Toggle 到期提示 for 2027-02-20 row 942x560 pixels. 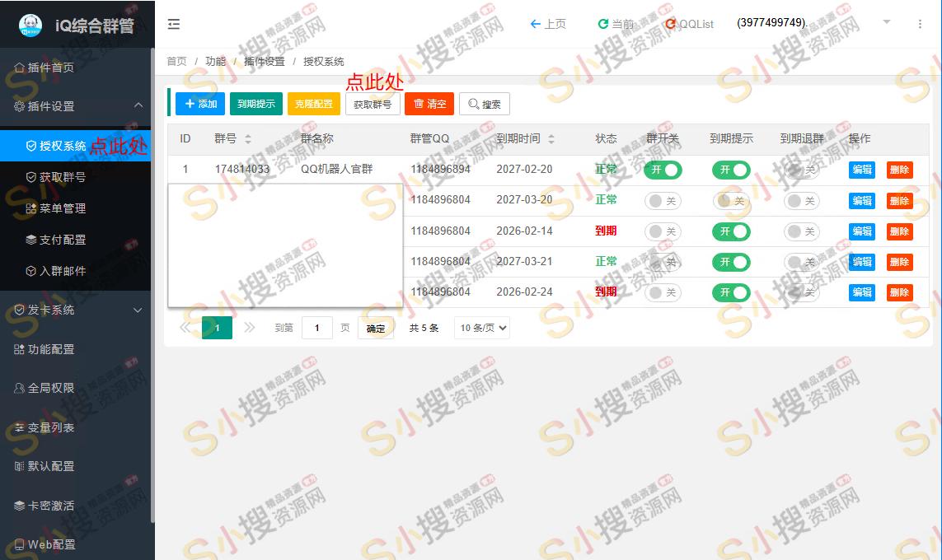[x=731, y=170]
